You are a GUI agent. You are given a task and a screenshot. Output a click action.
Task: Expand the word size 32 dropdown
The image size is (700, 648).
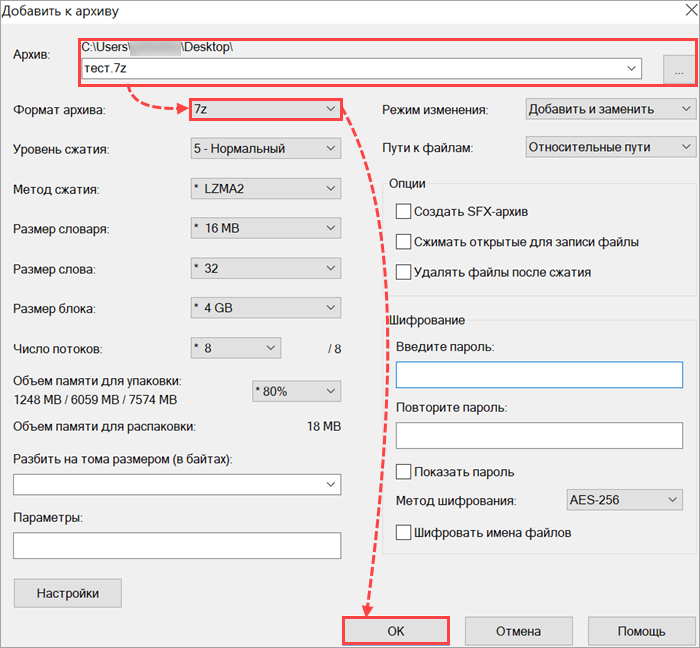click(265, 268)
